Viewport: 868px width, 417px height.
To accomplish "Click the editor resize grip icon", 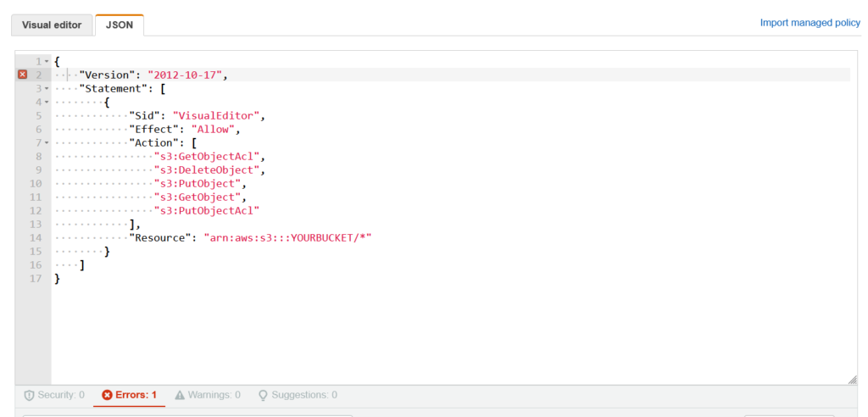I will 853,380.
